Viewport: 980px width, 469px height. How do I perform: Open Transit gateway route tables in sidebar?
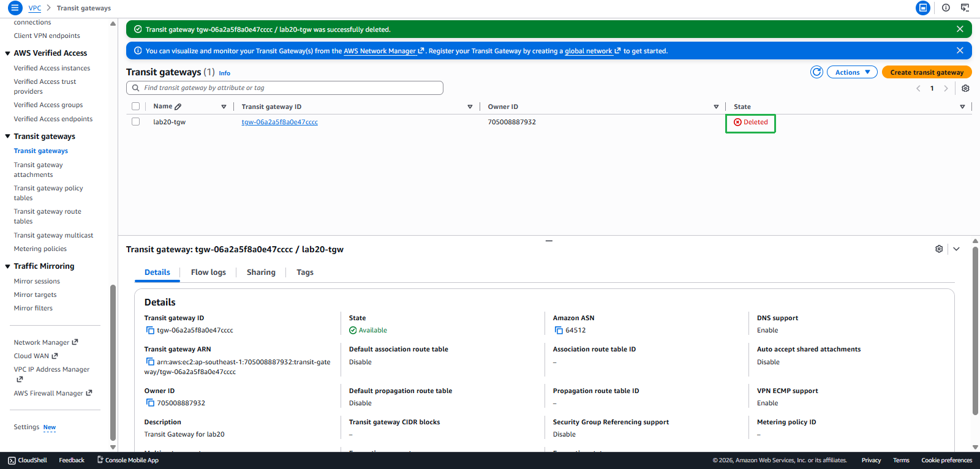[48, 216]
